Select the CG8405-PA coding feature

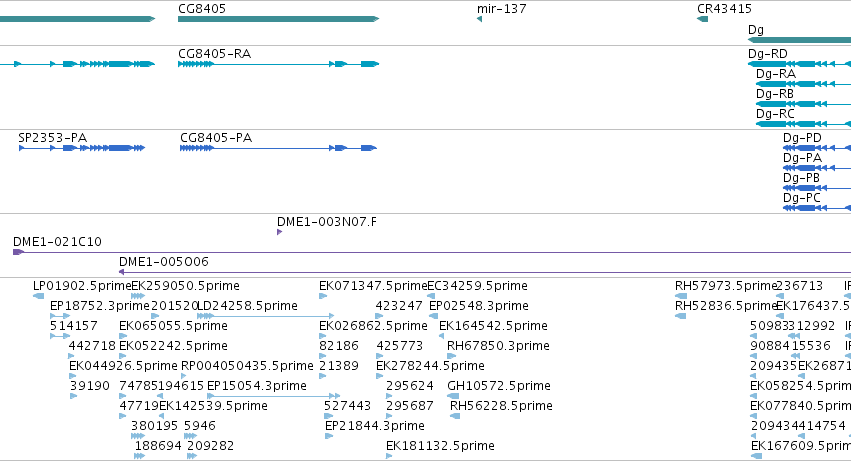(278, 148)
